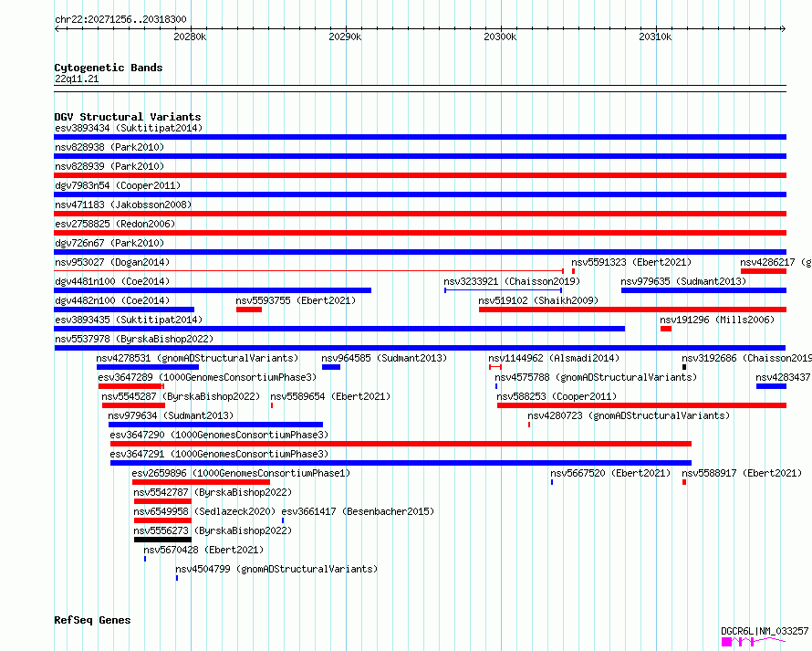Screen dimensions: 812x651
Task: Open nsv3233921 (Chaisson2019) variant label
Action: pyautogui.click(x=512, y=281)
